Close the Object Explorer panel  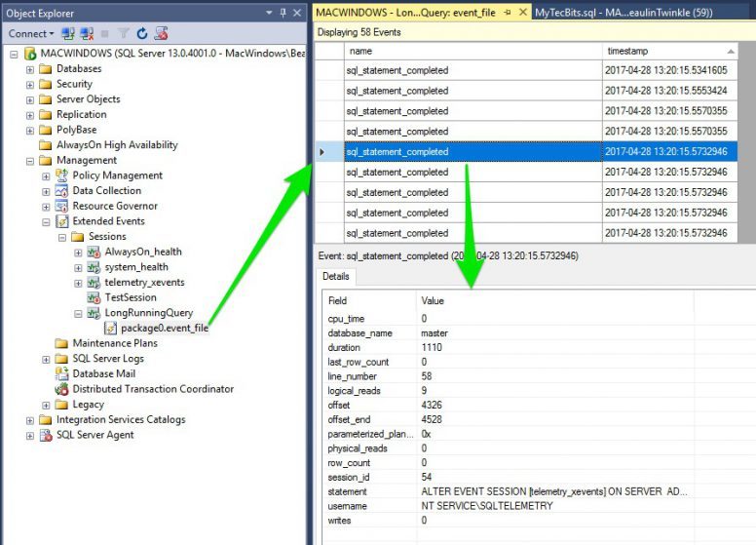pos(297,13)
